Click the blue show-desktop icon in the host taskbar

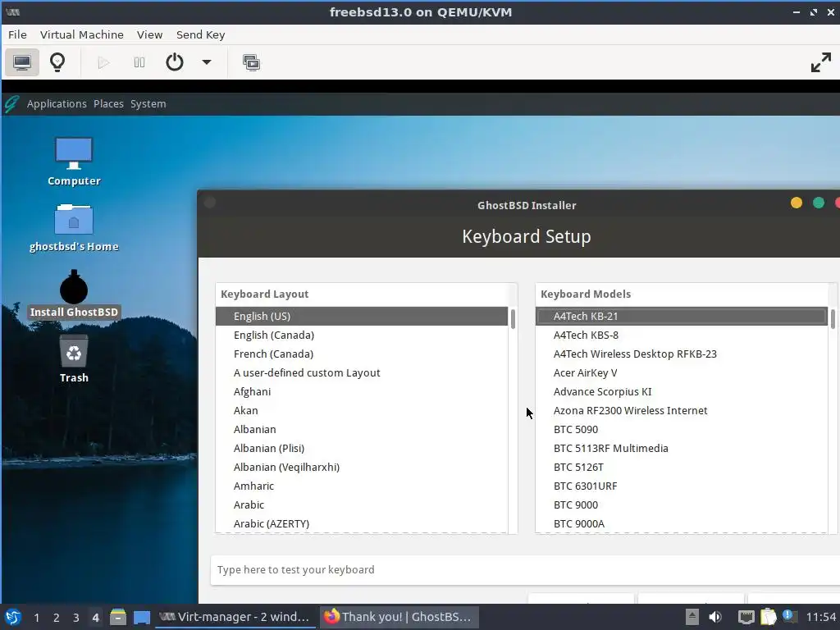(x=141, y=617)
